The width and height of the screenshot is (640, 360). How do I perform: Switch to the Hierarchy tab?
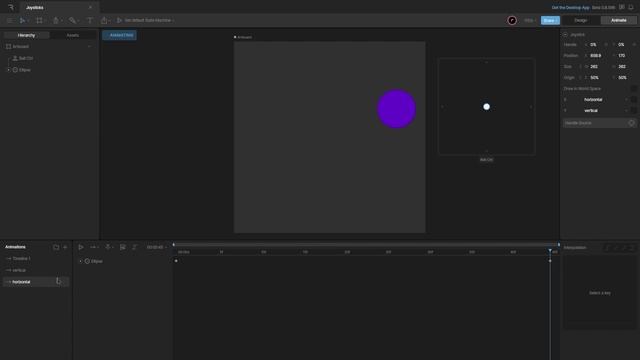[27, 36]
